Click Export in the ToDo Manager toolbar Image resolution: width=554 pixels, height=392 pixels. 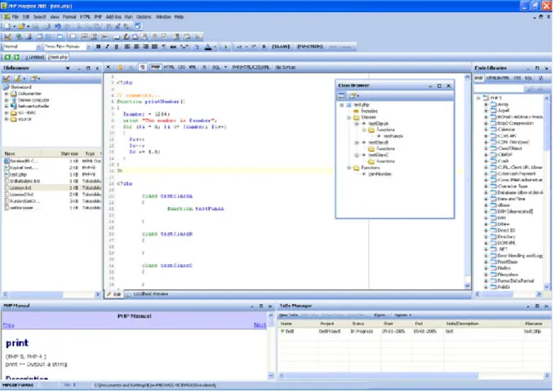pyautogui.click(x=380, y=315)
